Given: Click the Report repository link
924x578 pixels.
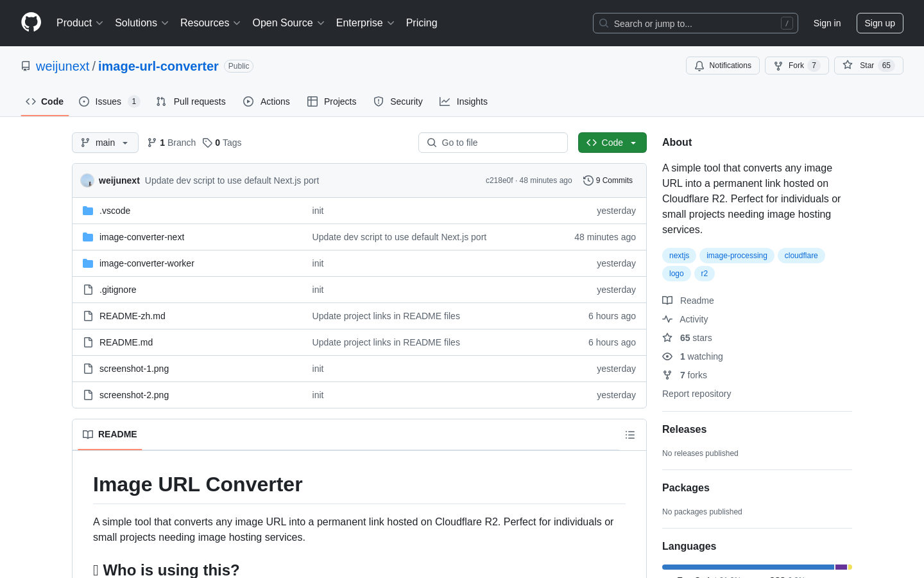Looking at the screenshot, I should click(x=696, y=394).
